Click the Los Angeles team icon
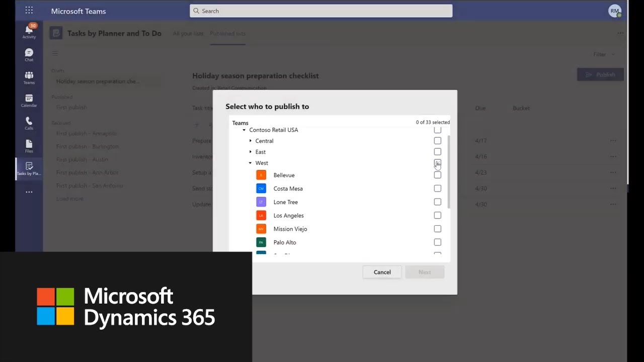 261,215
